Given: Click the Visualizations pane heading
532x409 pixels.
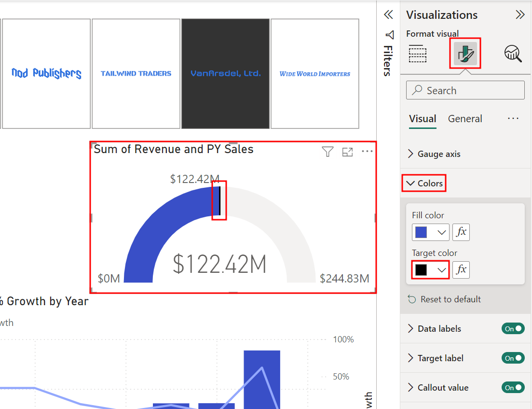Looking at the screenshot, I should pos(442,15).
